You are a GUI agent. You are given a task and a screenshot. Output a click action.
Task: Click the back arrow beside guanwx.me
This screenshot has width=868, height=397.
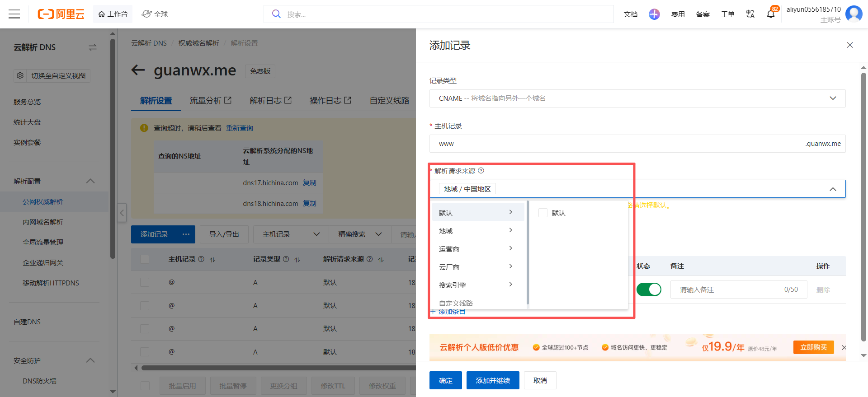pyautogui.click(x=138, y=70)
